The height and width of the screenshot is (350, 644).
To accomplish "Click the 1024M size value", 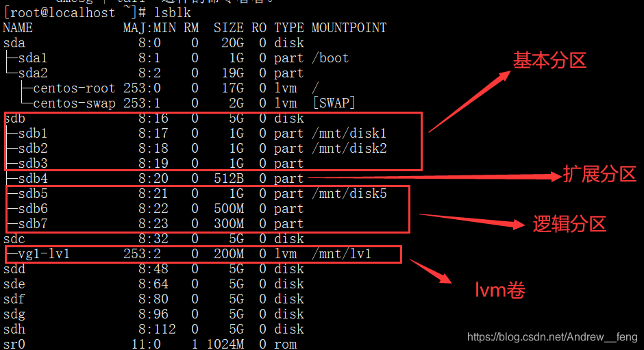I will tap(225, 344).
